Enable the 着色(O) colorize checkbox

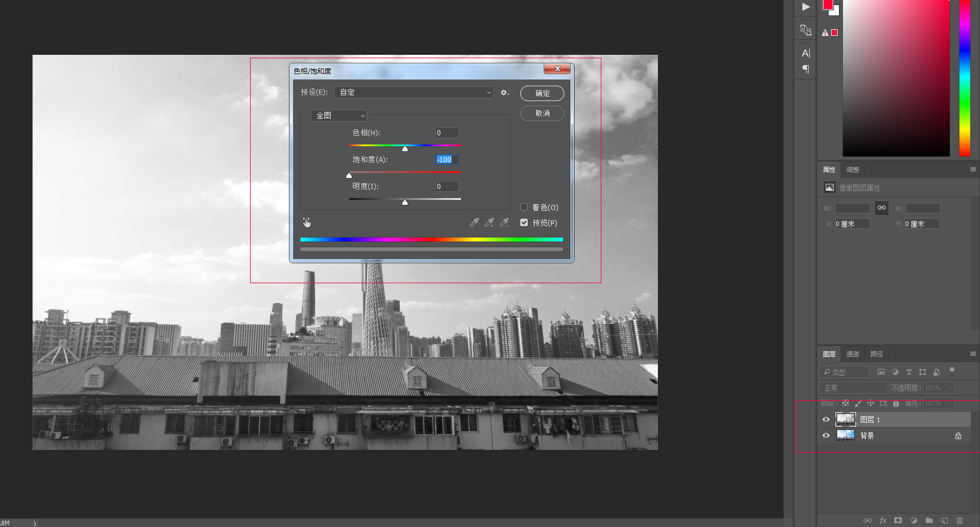tap(524, 207)
